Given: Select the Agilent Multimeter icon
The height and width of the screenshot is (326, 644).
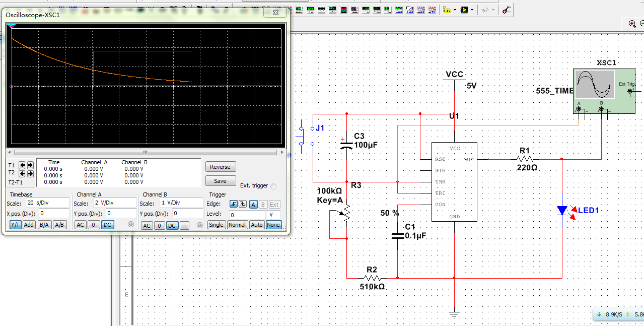Looking at the screenshot, I should click(x=410, y=10).
